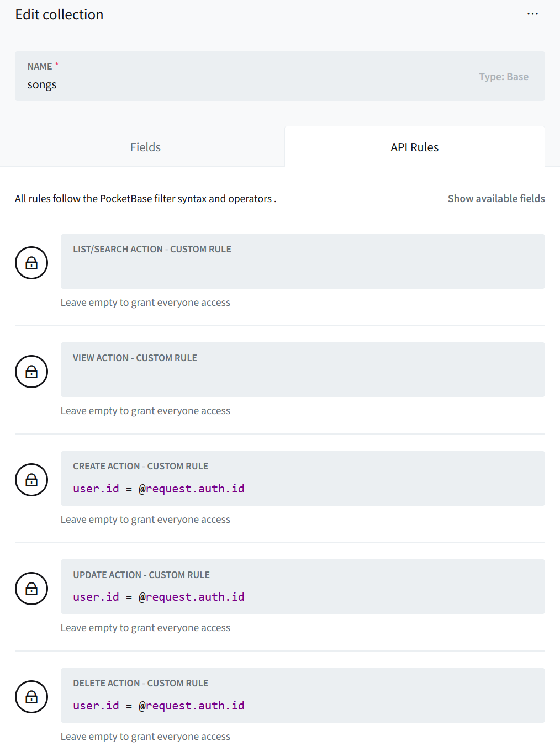Expand Show available fields

point(496,198)
